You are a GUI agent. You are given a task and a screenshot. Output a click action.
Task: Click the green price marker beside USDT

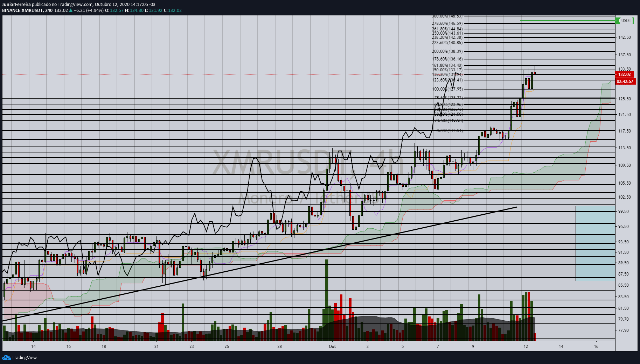618,21
